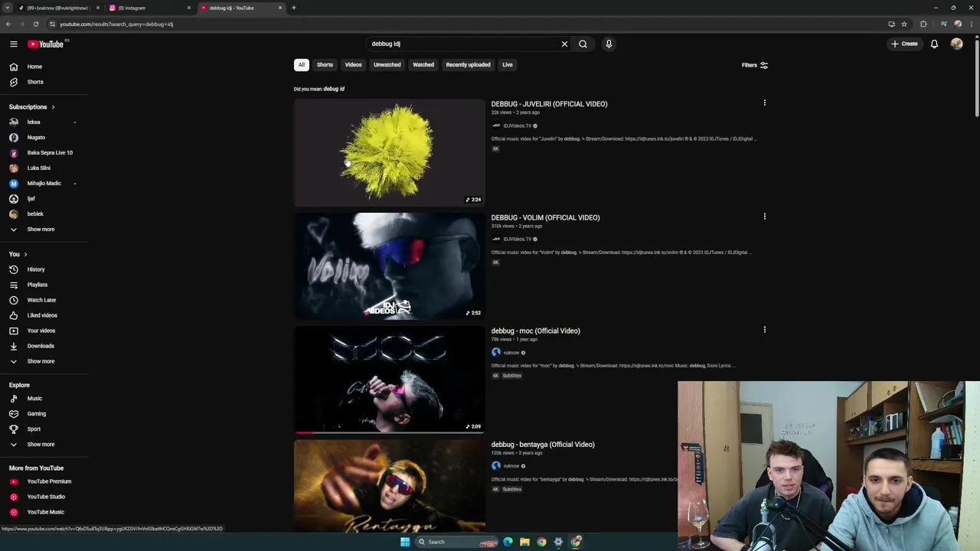The width and height of the screenshot is (980, 551).
Task: Select the Live filter chip
Action: click(508, 65)
